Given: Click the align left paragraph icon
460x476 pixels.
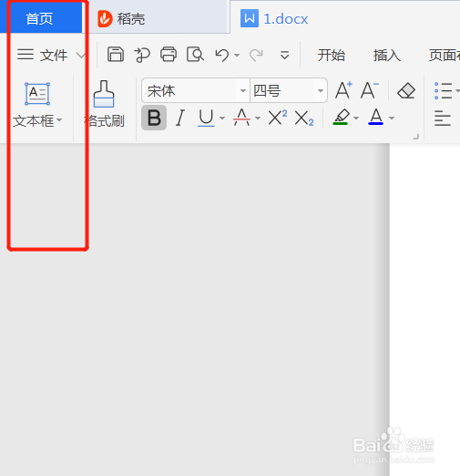Looking at the screenshot, I should point(443,119).
